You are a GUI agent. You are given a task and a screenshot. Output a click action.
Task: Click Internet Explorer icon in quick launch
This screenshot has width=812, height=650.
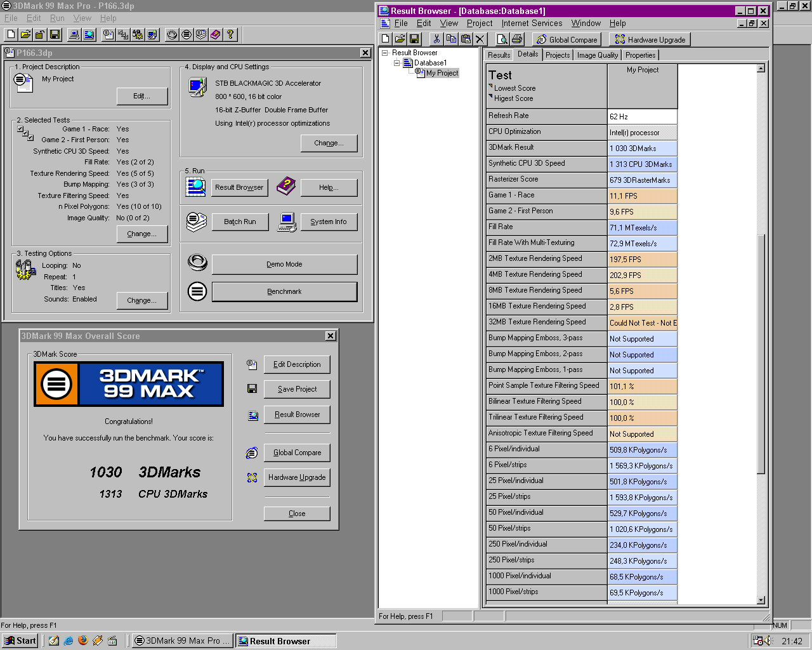click(x=68, y=640)
